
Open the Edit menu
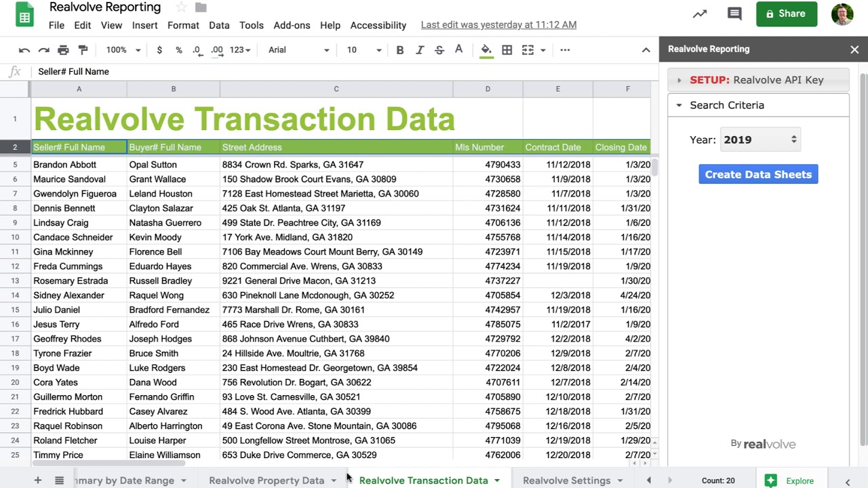click(83, 25)
